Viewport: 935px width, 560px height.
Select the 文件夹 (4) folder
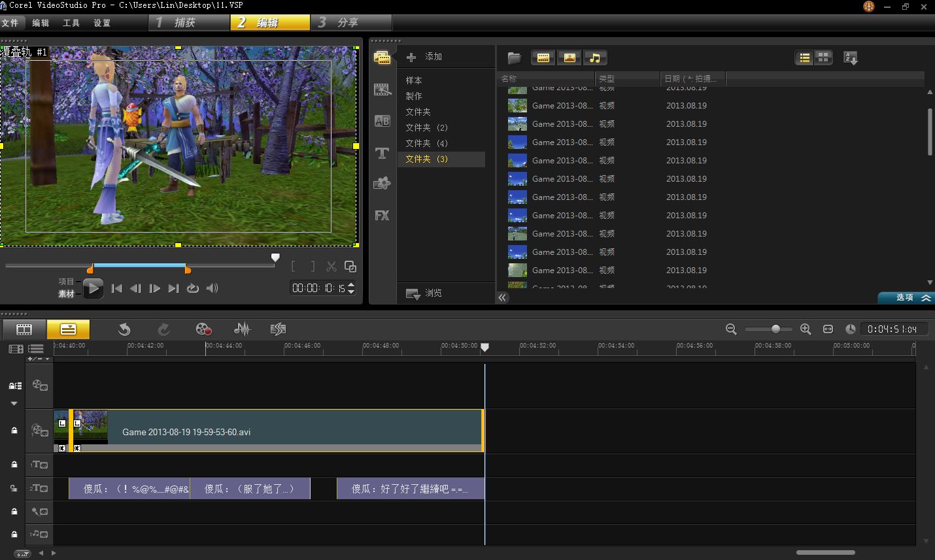click(x=426, y=143)
